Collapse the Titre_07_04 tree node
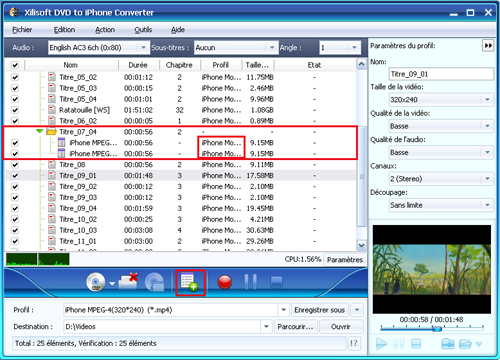Screen dimensions: 500x360 [40, 131]
